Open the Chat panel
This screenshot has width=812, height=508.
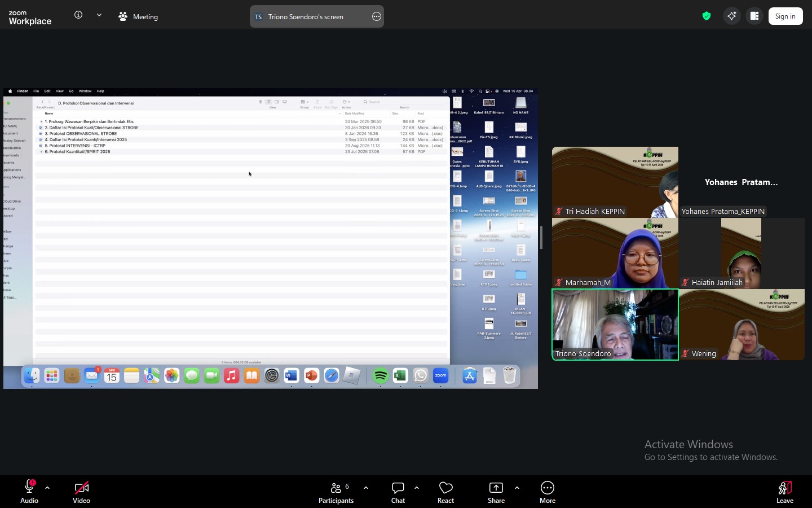(398, 488)
